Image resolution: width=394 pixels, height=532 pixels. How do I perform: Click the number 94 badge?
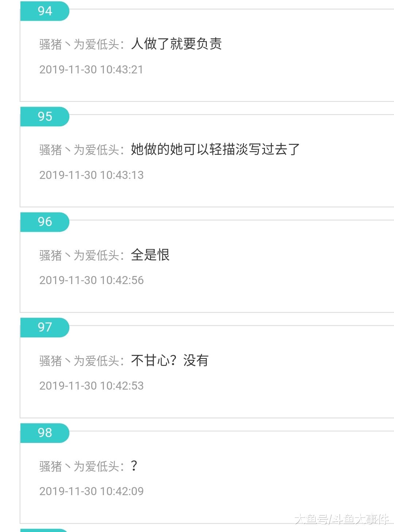click(45, 11)
